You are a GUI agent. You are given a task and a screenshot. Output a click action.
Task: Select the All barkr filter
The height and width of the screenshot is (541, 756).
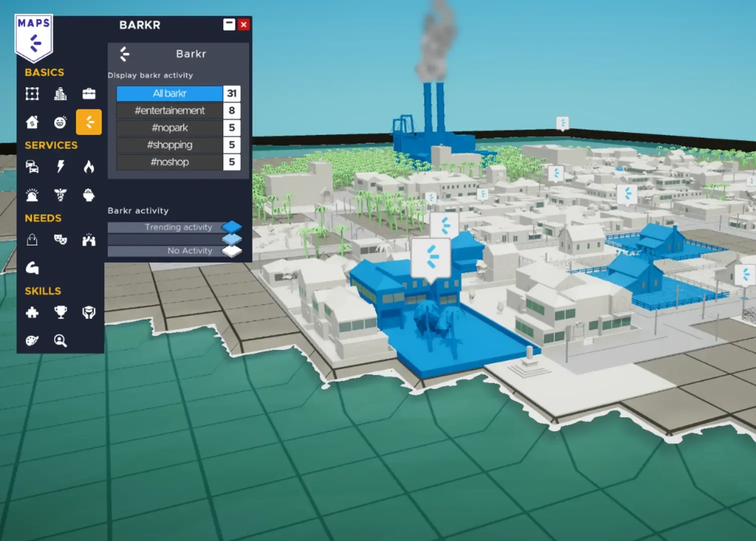[x=170, y=94]
